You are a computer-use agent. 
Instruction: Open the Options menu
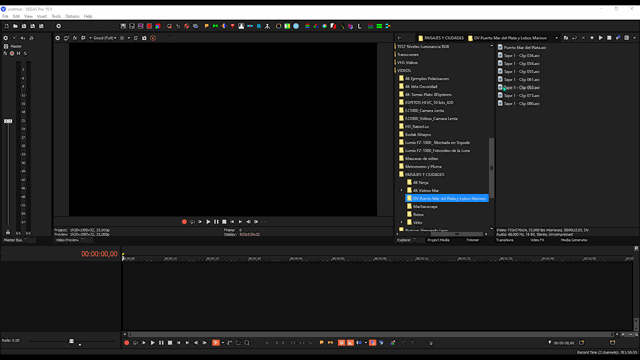pos(72,16)
